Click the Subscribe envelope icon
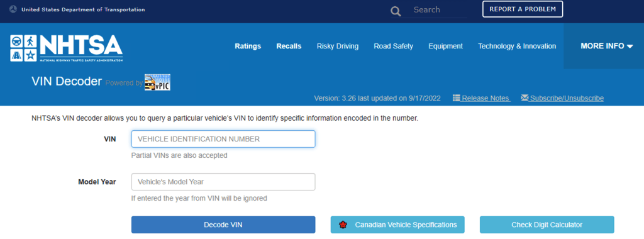 [525, 98]
